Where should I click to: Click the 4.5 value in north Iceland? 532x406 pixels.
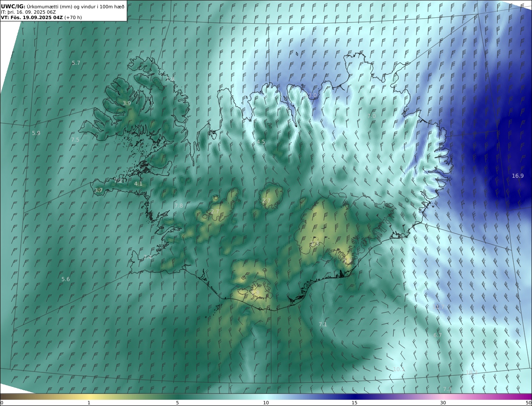(x=261, y=142)
